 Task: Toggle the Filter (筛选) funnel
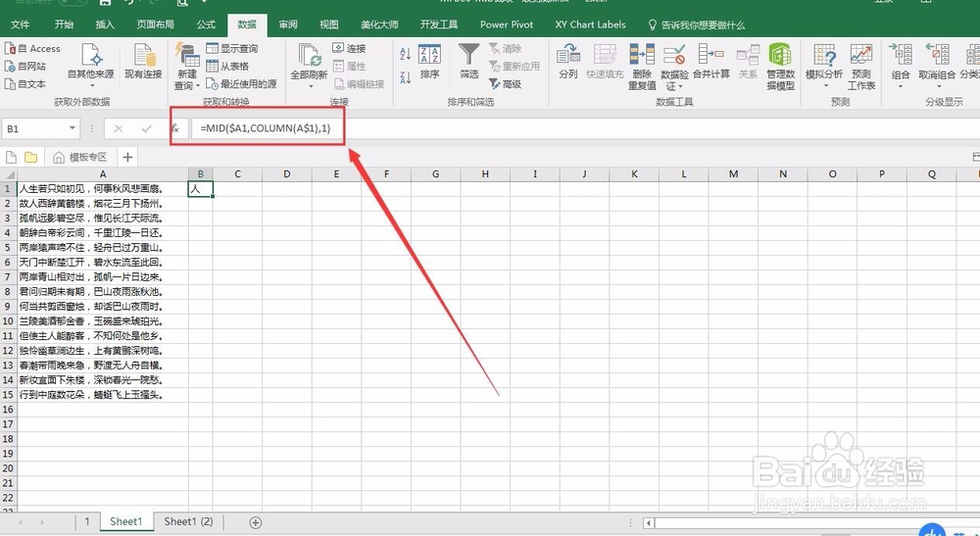(x=468, y=61)
